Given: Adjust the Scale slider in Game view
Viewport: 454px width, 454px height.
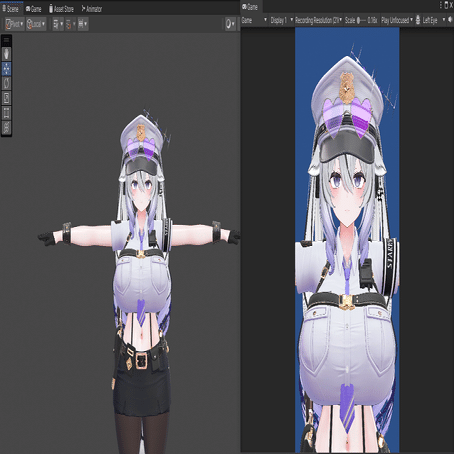Looking at the screenshot, I should (x=361, y=20).
